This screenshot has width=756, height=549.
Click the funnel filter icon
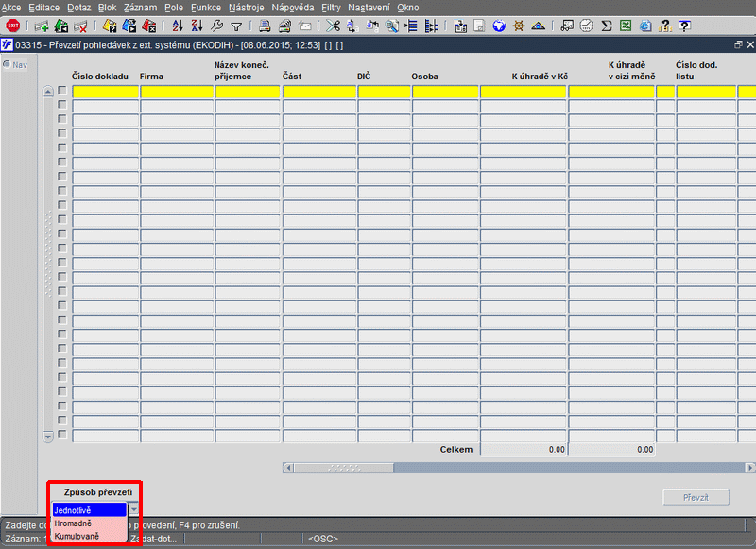236,26
